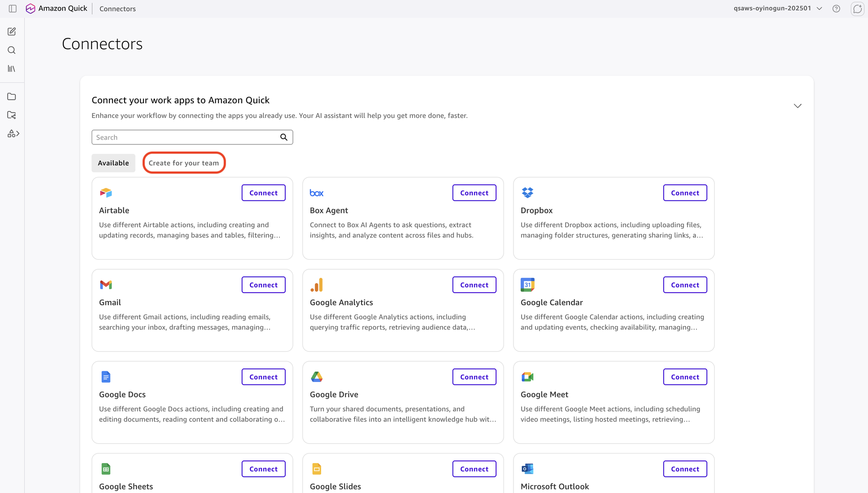Click the Airtable logo icon
Viewport: 868px width, 493px height.
(x=106, y=193)
